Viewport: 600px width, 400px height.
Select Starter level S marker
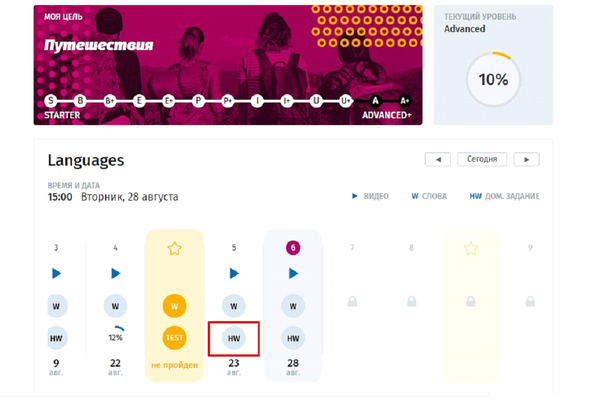point(51,101)
